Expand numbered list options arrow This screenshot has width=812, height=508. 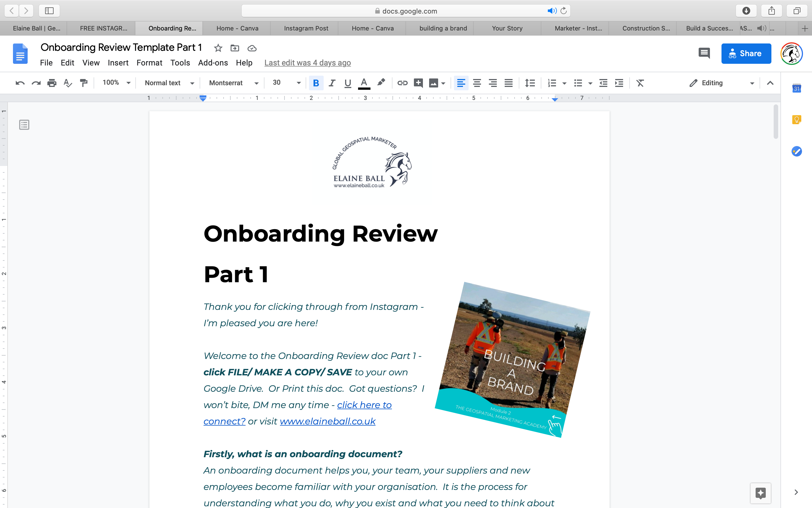(x=564, y=83)
